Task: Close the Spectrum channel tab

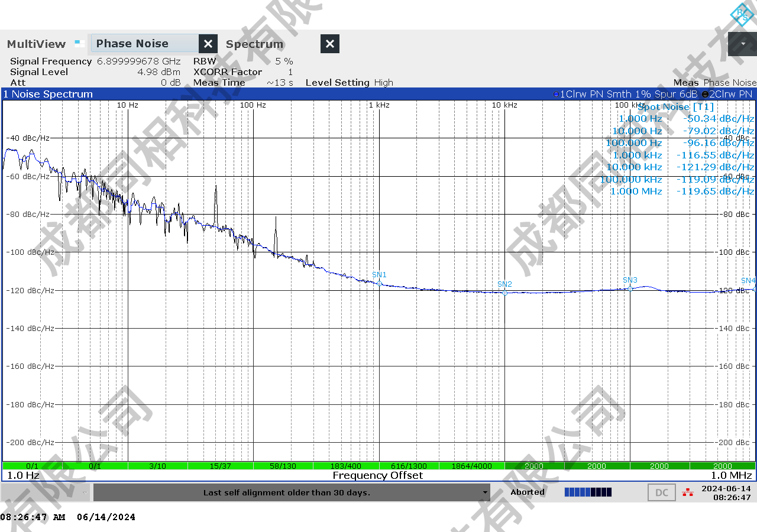Action: (330, 44)
